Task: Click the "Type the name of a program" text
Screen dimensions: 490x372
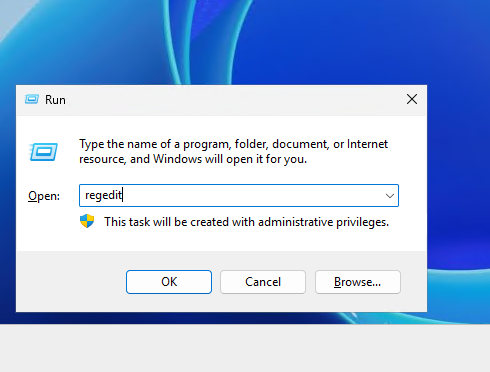Action: (154, 144)
